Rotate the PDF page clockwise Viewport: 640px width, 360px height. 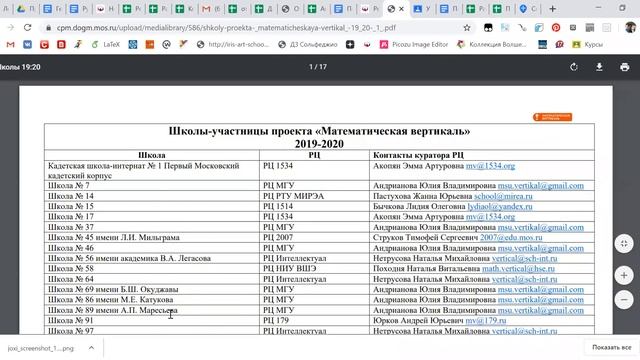(574, 67)
